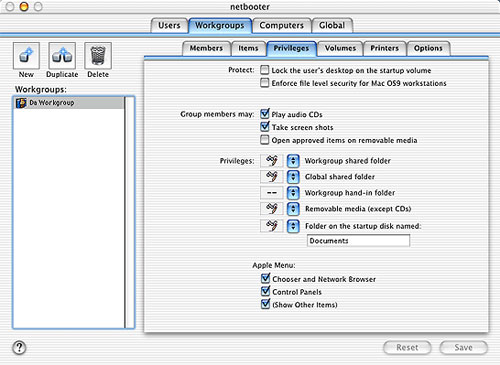
Task: Select the Workgroups tab
Action: [x=220, y=25]
